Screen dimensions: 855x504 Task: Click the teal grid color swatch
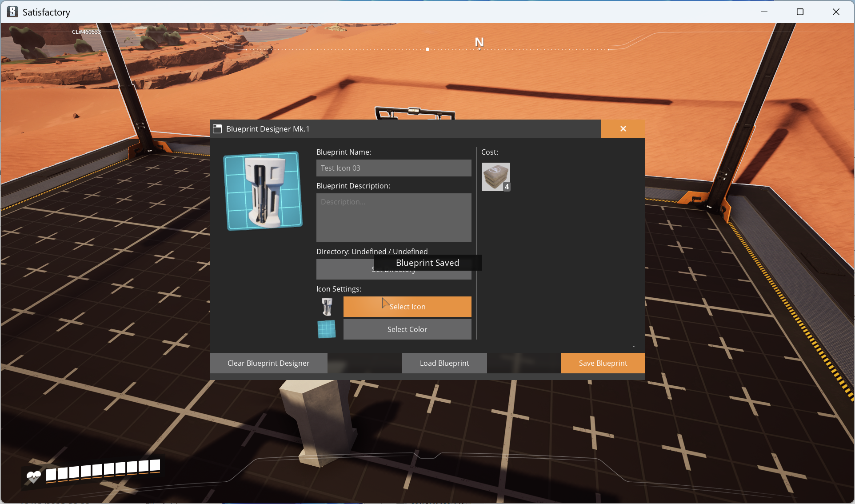tap(327, 329)
